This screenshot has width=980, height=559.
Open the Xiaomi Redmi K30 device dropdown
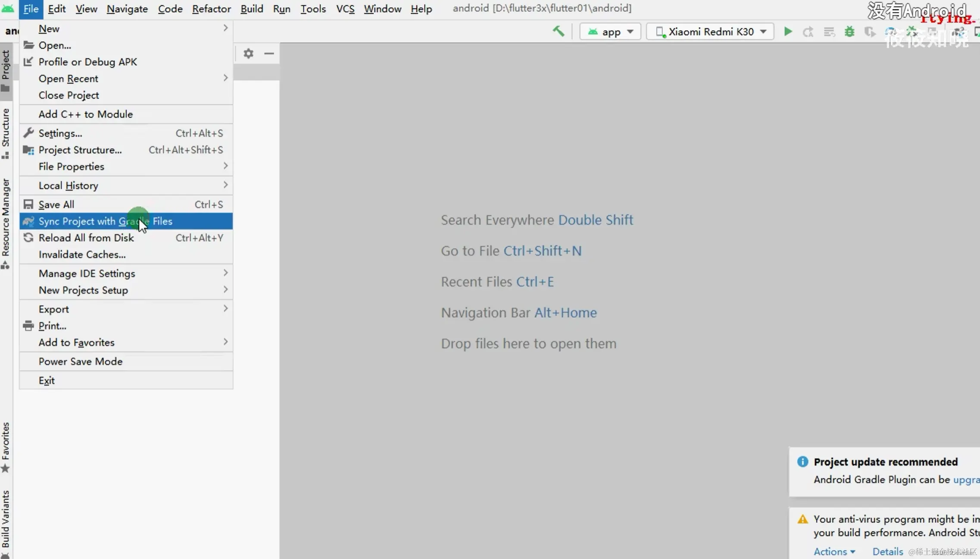710,31
